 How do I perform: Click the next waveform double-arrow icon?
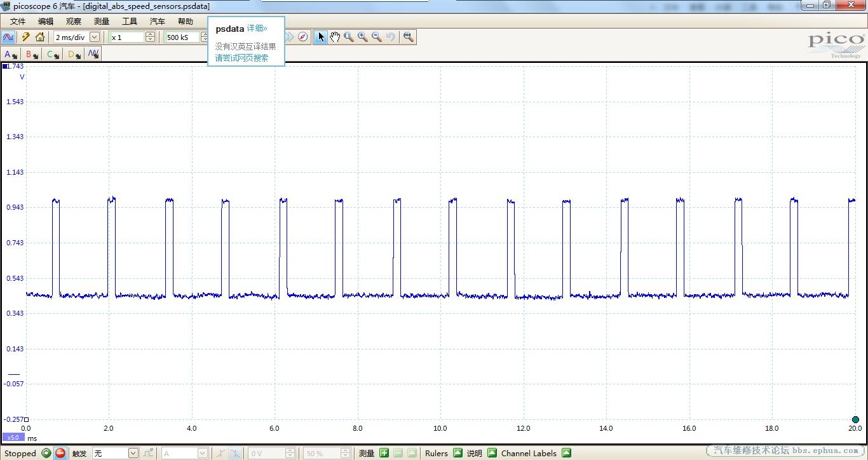coord(290,37)
